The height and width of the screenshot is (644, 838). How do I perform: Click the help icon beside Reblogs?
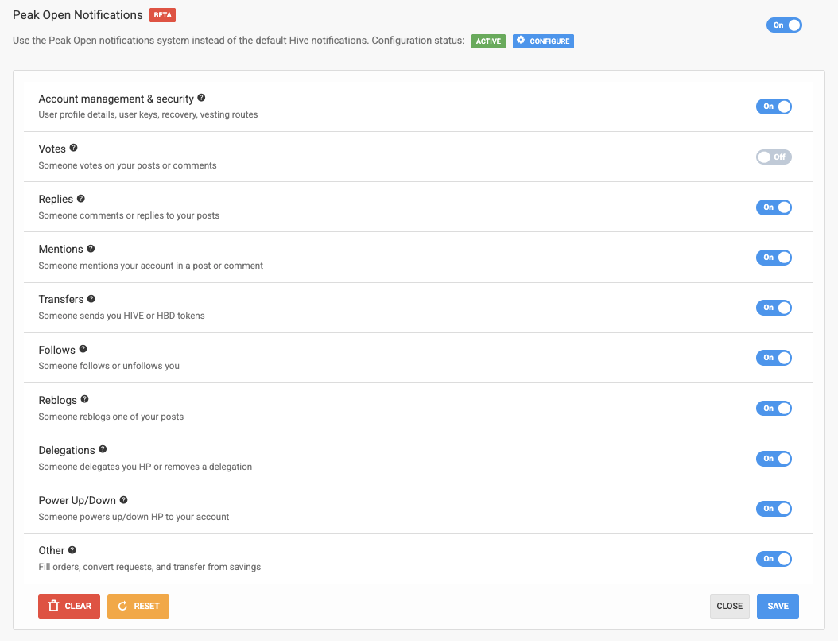[x=85, y=399]
